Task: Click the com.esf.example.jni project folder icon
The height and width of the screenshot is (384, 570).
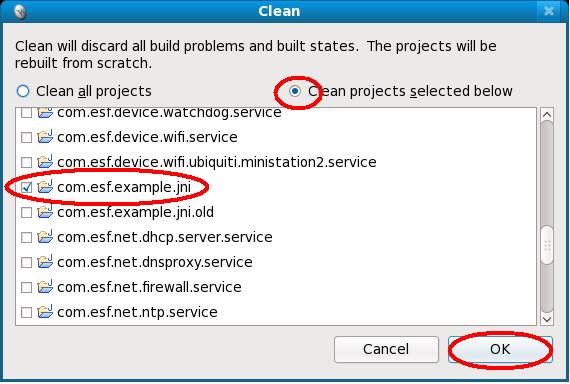Action: click(x=45, y=187)
